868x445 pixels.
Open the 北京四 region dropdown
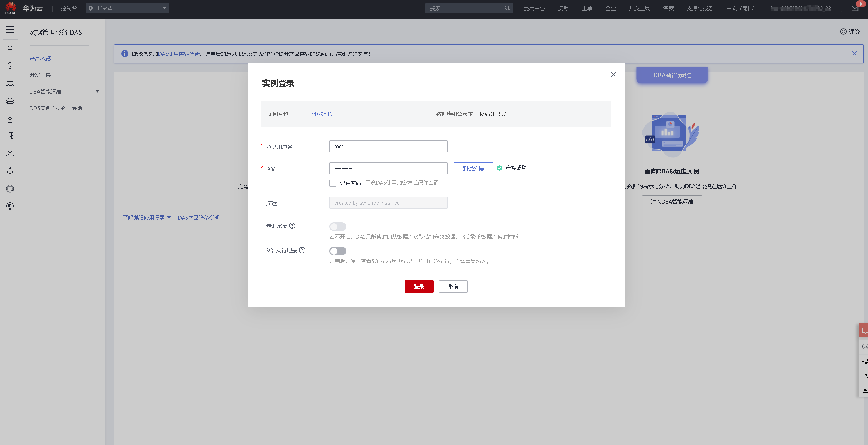click(x=128, y=8)
